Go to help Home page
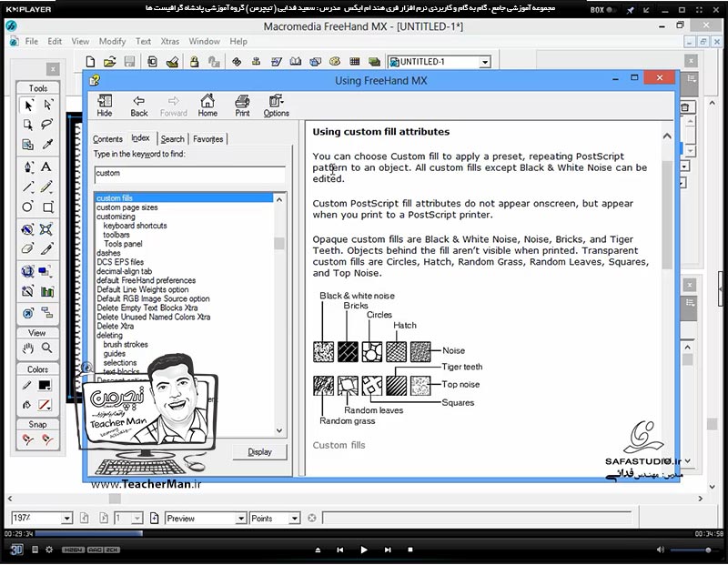This screenshot has height=565, width=728. [x=207, y=106]
